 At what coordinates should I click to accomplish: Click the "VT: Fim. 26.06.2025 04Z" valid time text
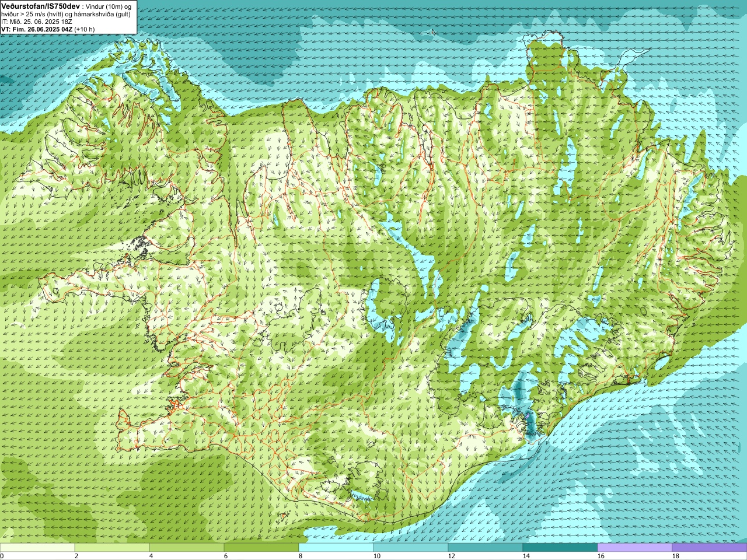click(37, 29)
